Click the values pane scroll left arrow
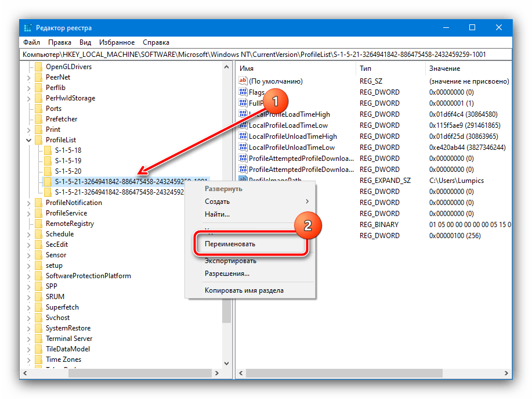 [x=241, y=373]
